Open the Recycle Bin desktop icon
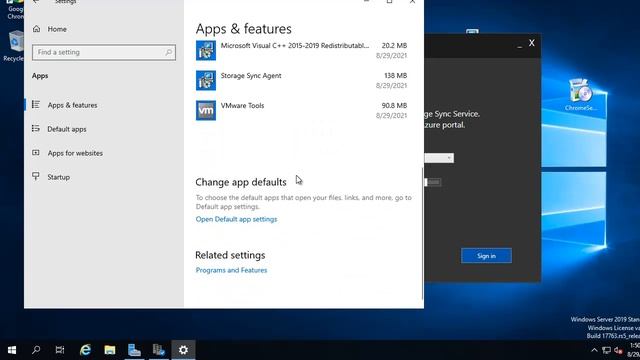 click(14, 46)
